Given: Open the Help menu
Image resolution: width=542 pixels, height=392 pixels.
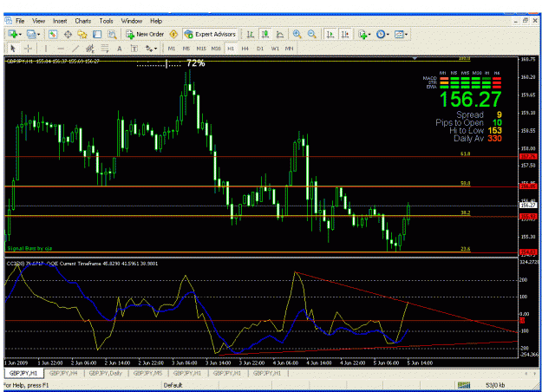Looking at the screenshot, I should tap(156, 21).
